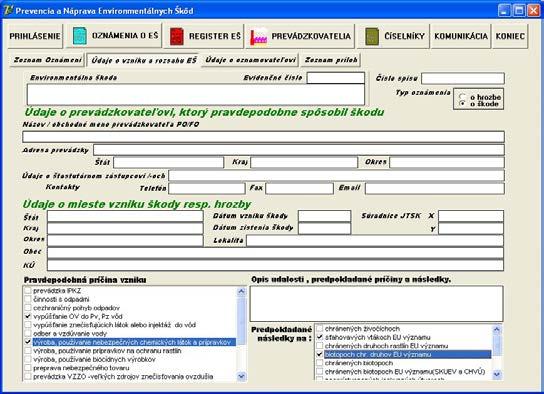Screen dimensions: 544x394
Task: Click the application icon in title bar
Action: click(8, 10)
